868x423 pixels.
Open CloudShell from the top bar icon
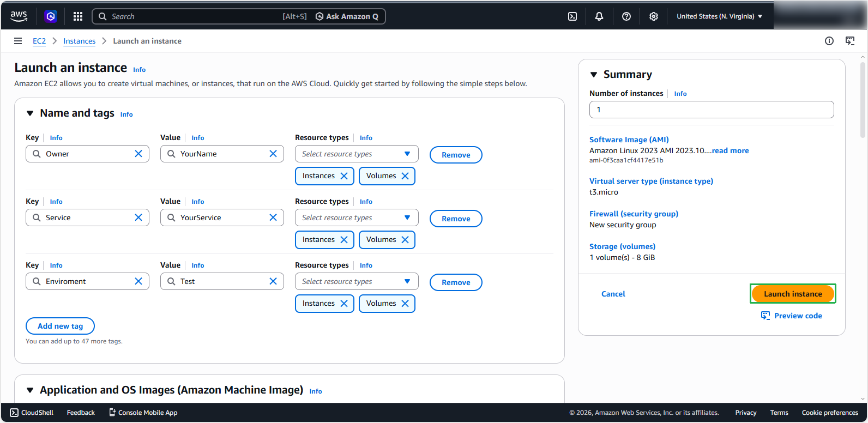click(572, 16)
